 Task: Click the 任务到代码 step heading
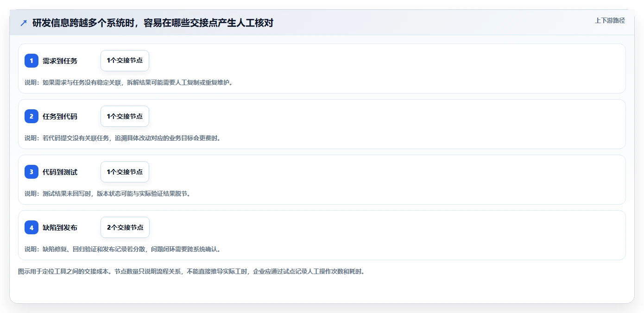tap(60, 116)
